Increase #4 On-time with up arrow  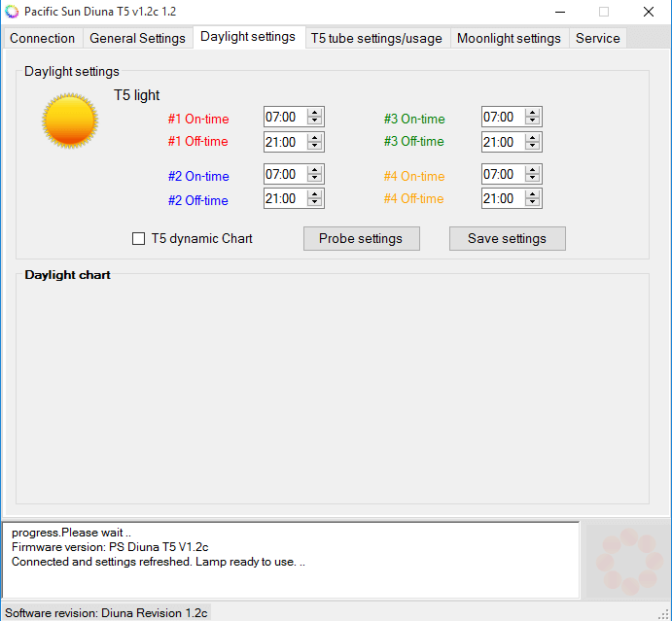coord(532,170)
